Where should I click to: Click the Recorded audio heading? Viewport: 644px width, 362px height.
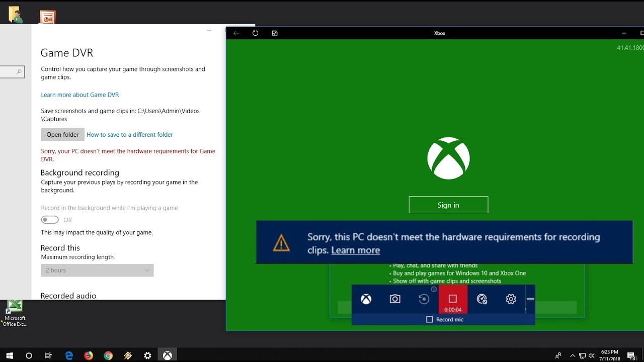point(68,296)
